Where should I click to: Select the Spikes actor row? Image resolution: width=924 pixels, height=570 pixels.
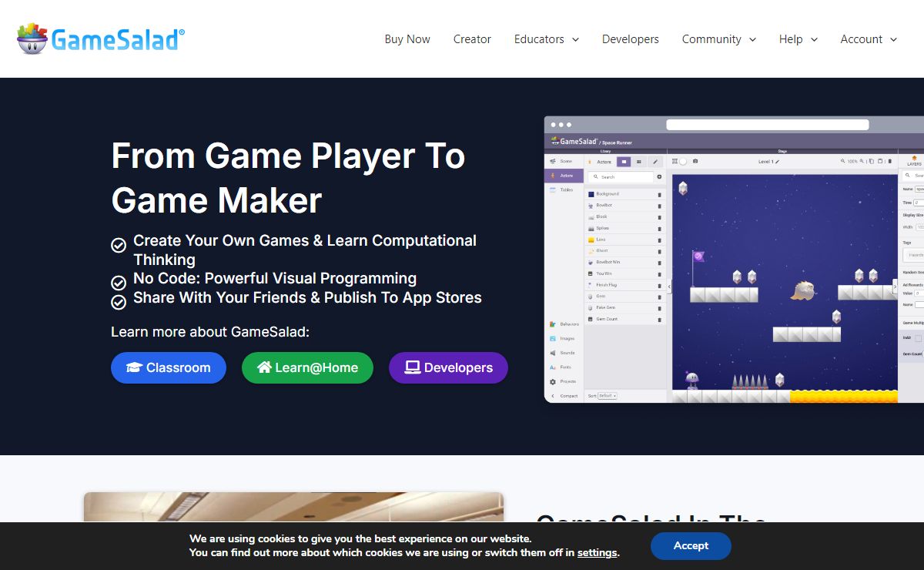pyautogui.click(x=625, y=228)
